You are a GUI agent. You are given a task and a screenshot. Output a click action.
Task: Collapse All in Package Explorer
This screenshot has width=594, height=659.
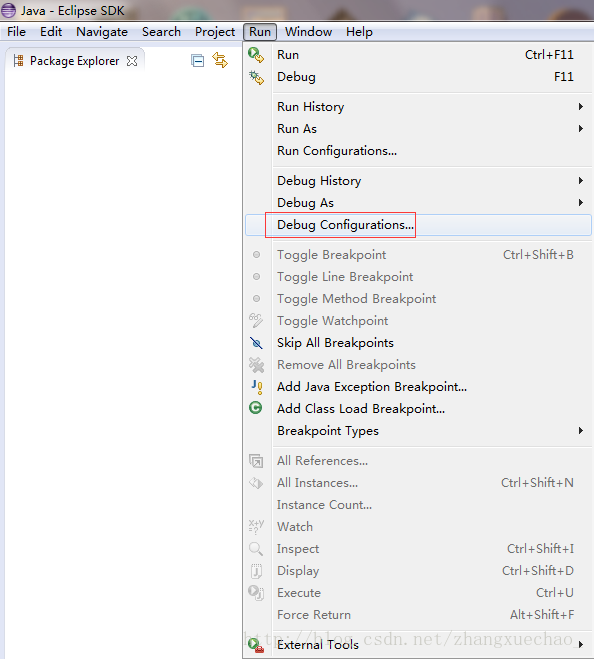coord(197,61)
